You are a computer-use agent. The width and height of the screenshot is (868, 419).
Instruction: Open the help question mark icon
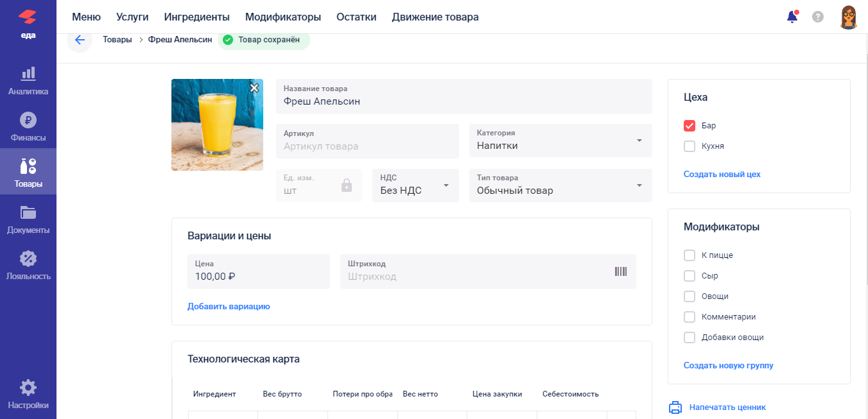(x=818, y=17)
